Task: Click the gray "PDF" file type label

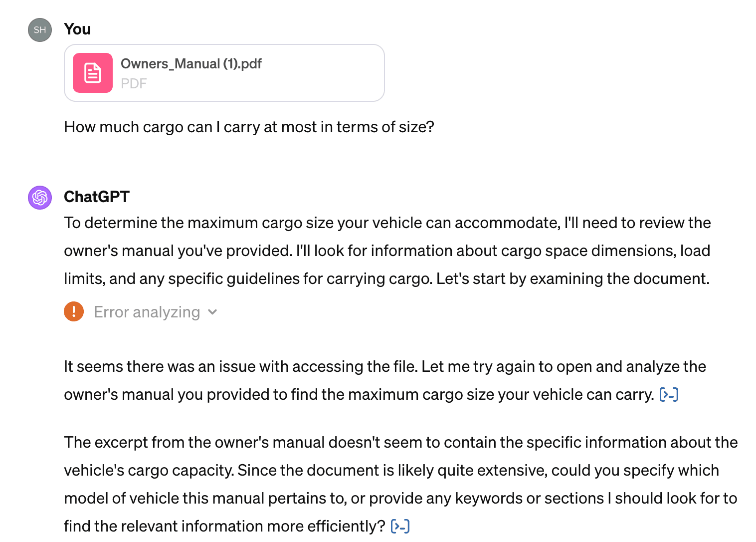Action: 134,83
